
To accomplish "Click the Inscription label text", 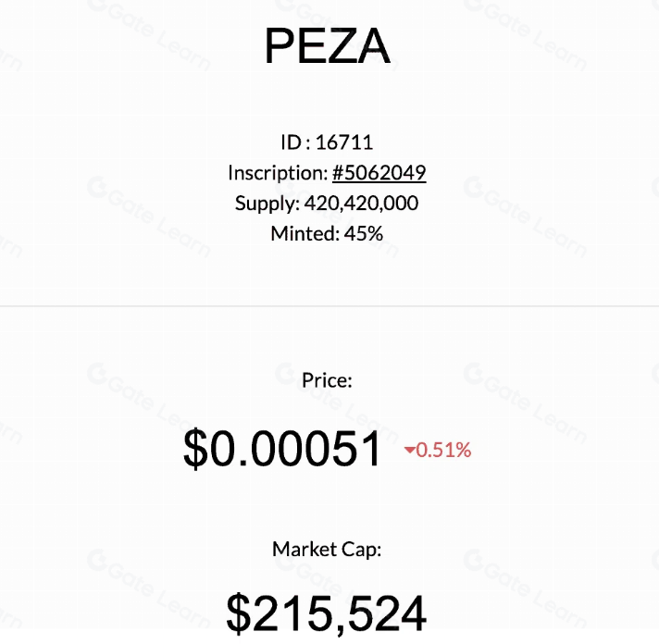I will (x=277, y=172).
